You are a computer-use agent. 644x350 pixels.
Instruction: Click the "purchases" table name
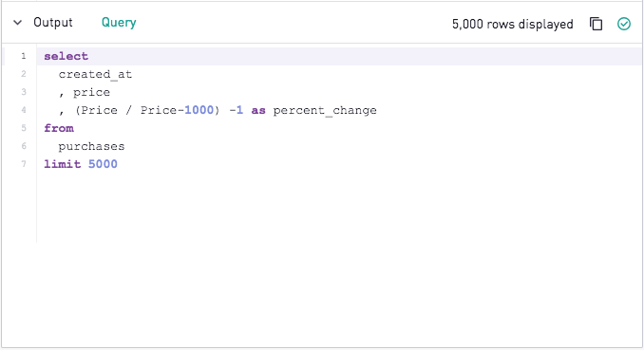point(91,146)
